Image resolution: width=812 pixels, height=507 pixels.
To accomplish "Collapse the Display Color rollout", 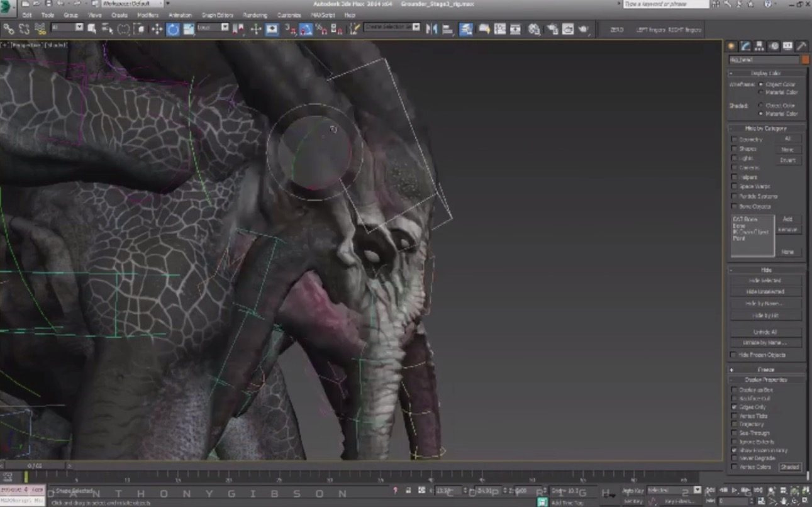I will (x=767, y=73).
